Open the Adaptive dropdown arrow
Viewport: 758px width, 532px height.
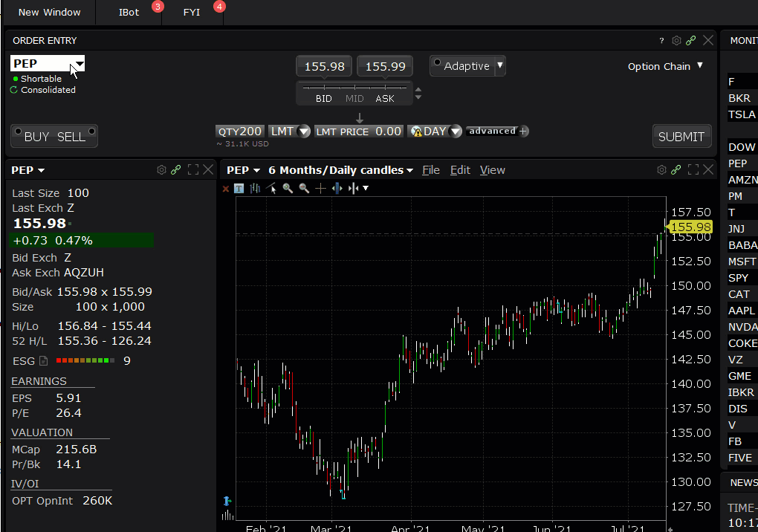(500, 65)
